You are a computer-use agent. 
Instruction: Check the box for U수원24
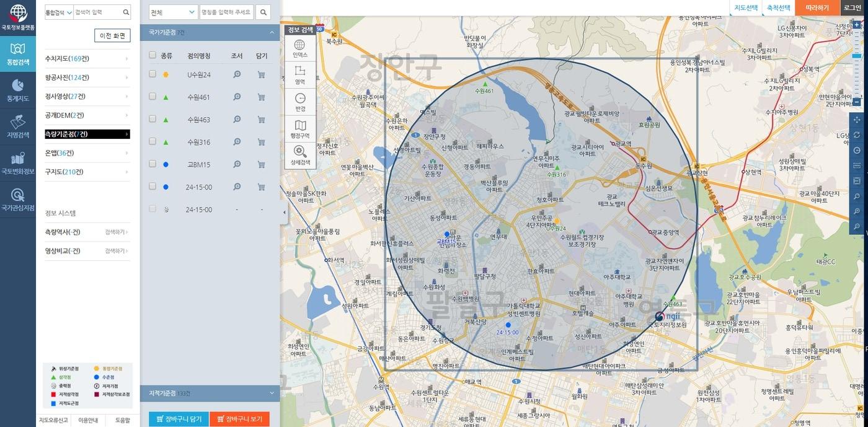coord(153,74)
